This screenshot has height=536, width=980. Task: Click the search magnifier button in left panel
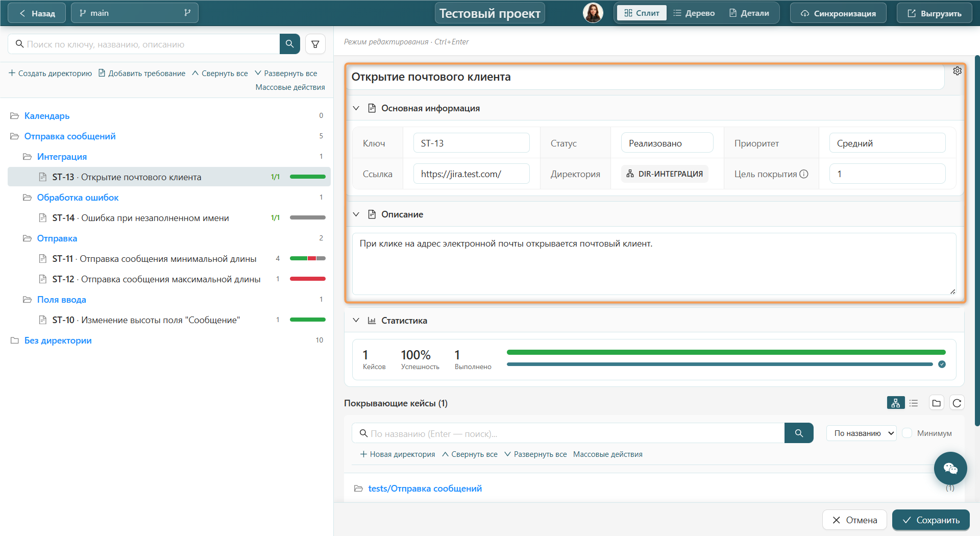click(x=289, y=44)
